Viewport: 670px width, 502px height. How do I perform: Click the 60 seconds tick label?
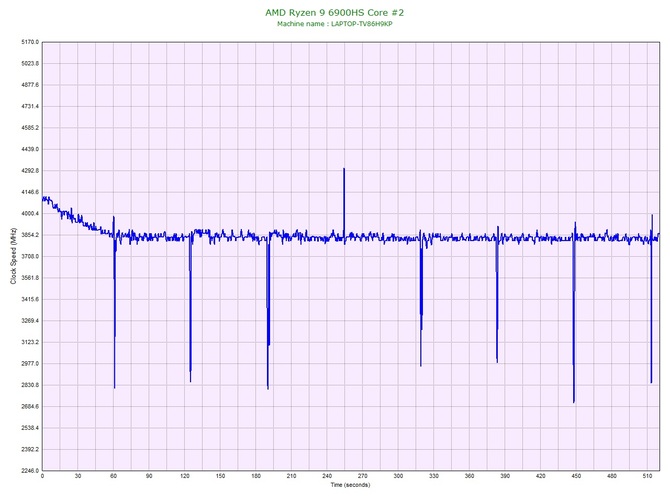pyautogui.click(x=113, y=476)
